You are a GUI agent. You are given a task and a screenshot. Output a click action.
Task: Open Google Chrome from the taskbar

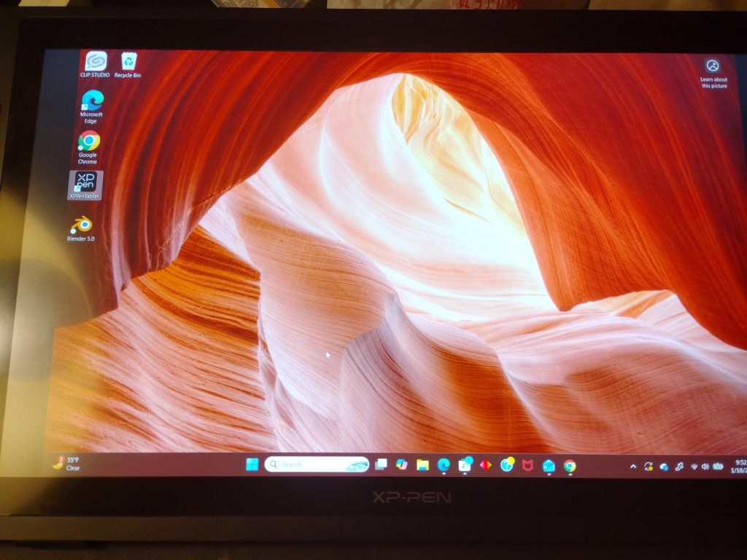tap(570, 465)
